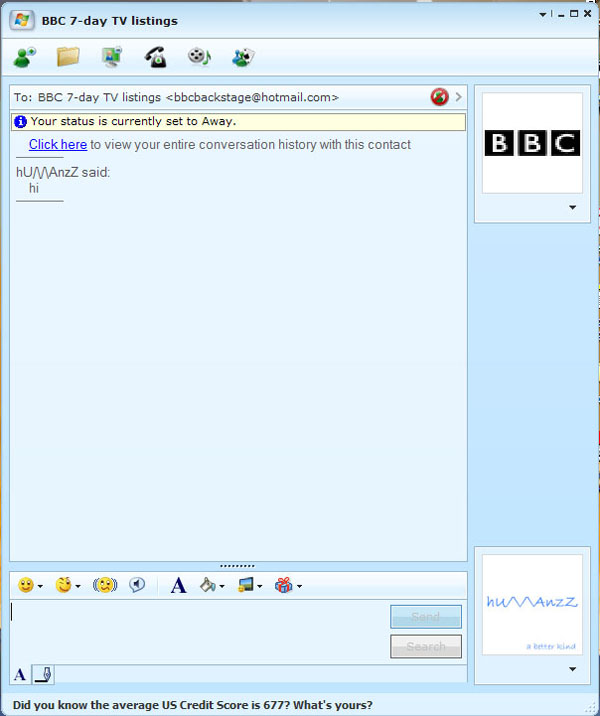The height and width of the screenshot is (716, 600).
Task: Open conversation history via Click here link
Action: click(58, 144)
